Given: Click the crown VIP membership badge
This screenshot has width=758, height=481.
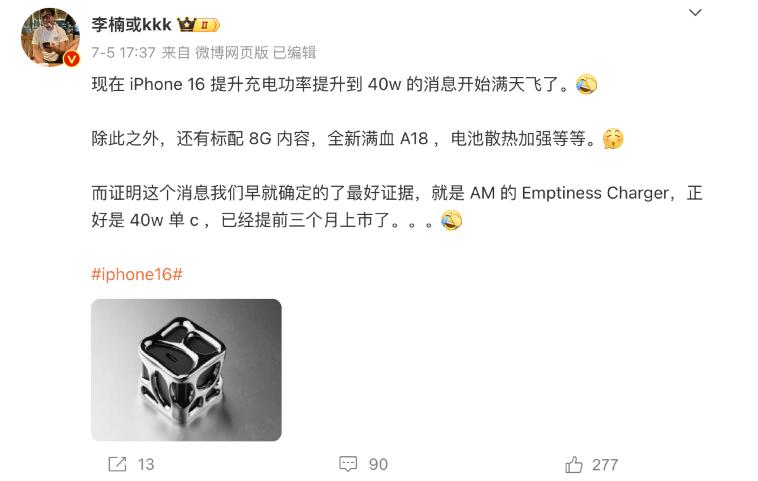Looking at the screenshot, I should pos(199,24).
